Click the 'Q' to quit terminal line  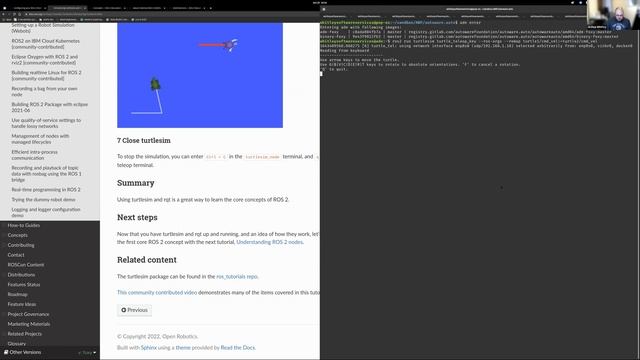point(334,69)
